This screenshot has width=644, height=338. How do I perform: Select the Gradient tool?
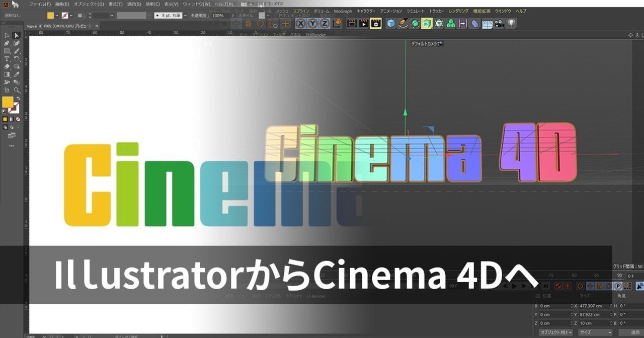7,75
